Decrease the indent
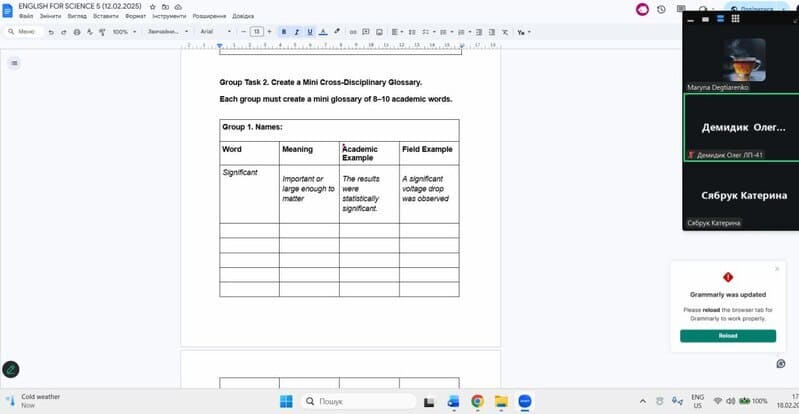Screen dimensions: 799x414 point(479,32)
